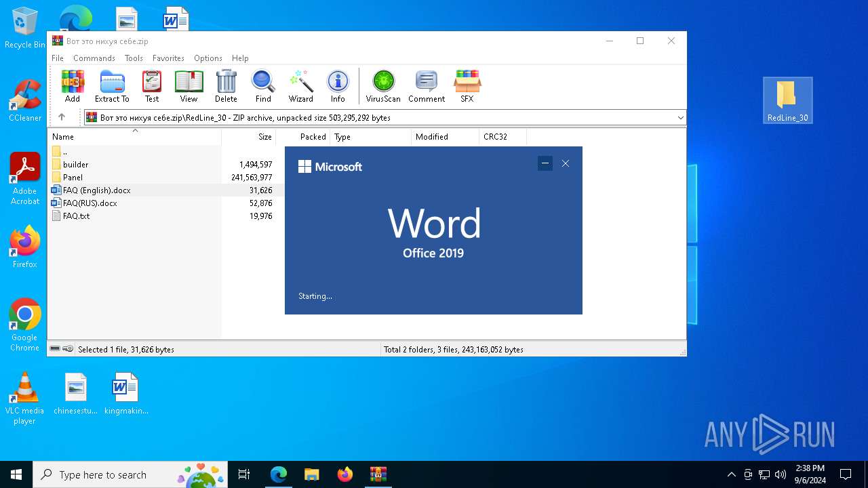868x488 pixels.
Task: Open the Options menu
Action: [x=208, y=58]
